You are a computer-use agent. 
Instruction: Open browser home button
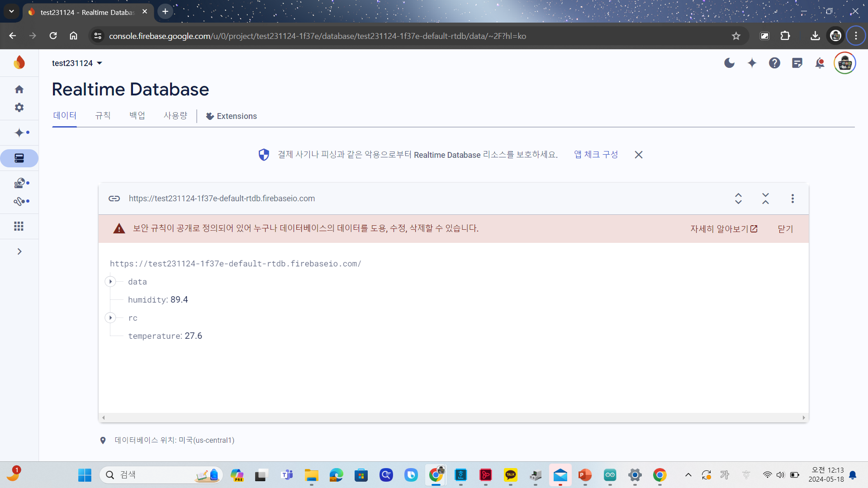pyautogui.click(x=73, y=36)
